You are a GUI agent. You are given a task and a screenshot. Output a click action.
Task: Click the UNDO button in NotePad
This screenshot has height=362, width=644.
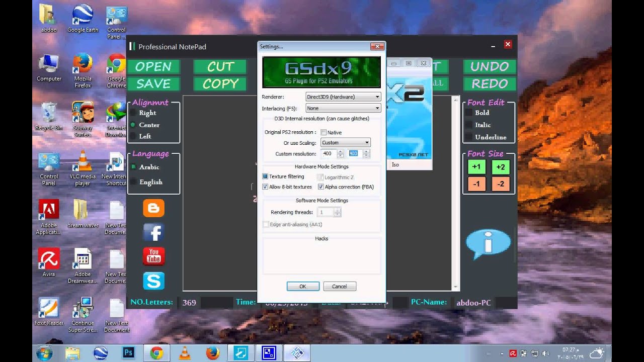(x=490, y=66)
